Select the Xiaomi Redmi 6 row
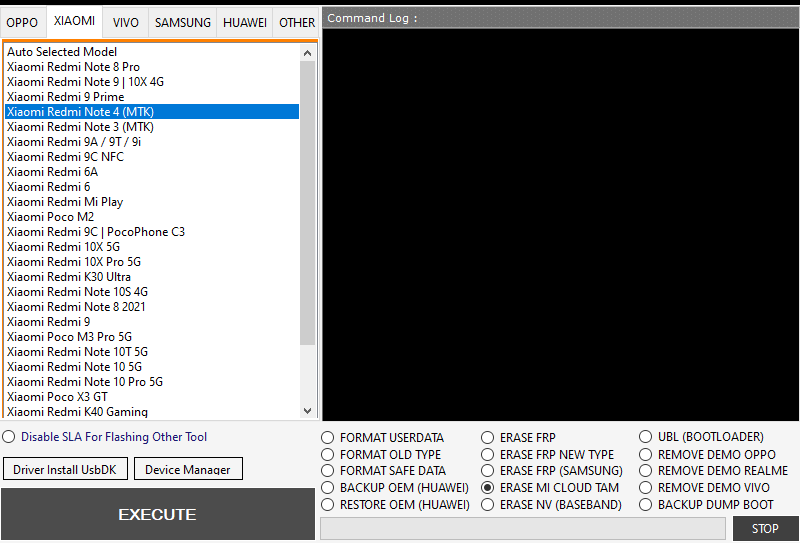Viewport: 800px width, 543px height. 152,186
